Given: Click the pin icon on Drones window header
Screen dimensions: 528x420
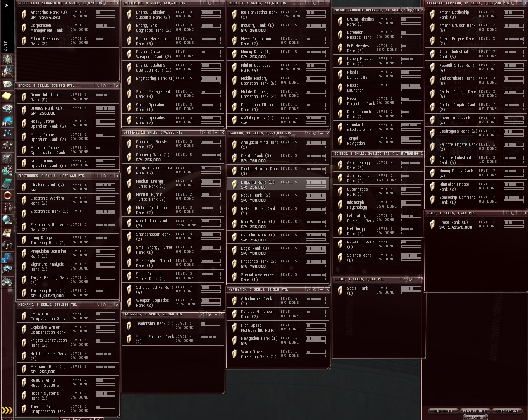Looking at the screenshot, I should coord(98,86).
